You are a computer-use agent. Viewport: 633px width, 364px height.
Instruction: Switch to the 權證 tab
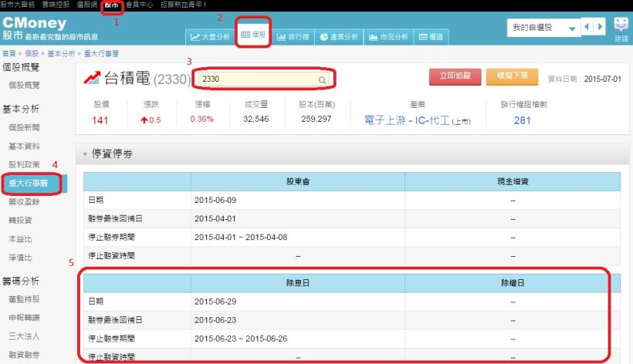[431, 37]
